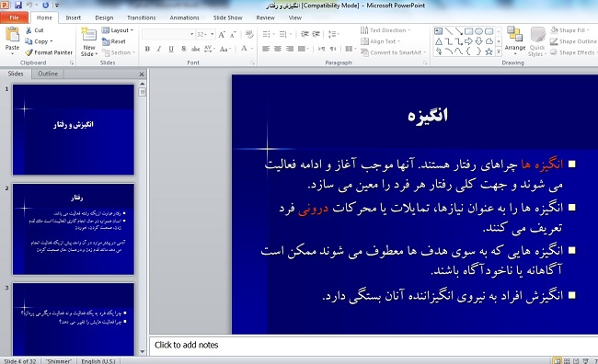The height and width of the screenshot is (364, 598).
Task: Expand the Copy dropdown arrow
Action: pyautogui.click(x=52, y=41)
